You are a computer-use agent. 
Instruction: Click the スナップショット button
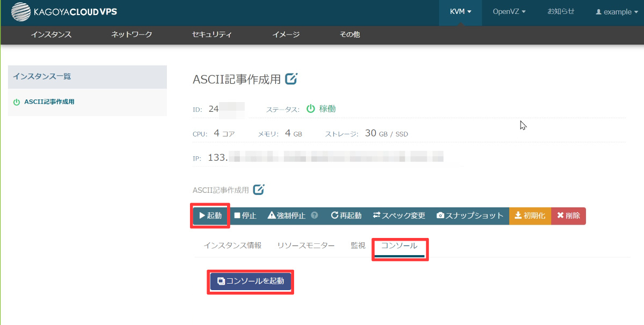tap(470, 215)
